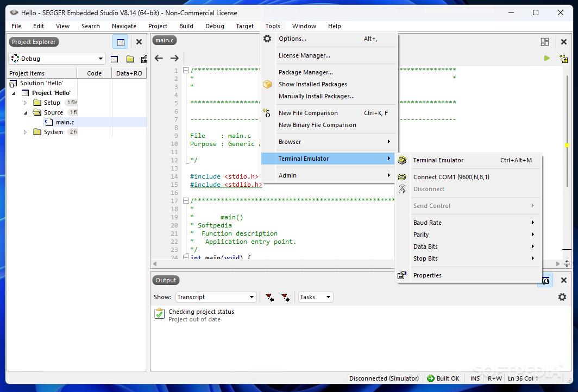Click the Connect COM1 phone icon
Viewport: 578px width, 392px height.
[x=402, y=177]
